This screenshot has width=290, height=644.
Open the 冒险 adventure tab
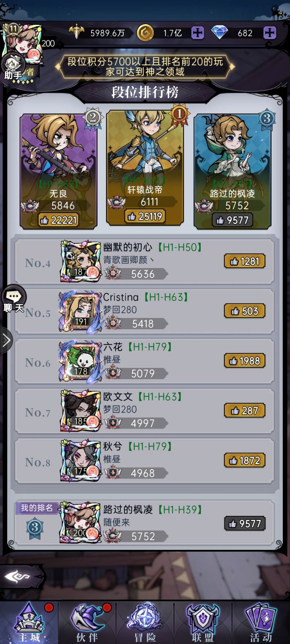click(x=145, y=623)
